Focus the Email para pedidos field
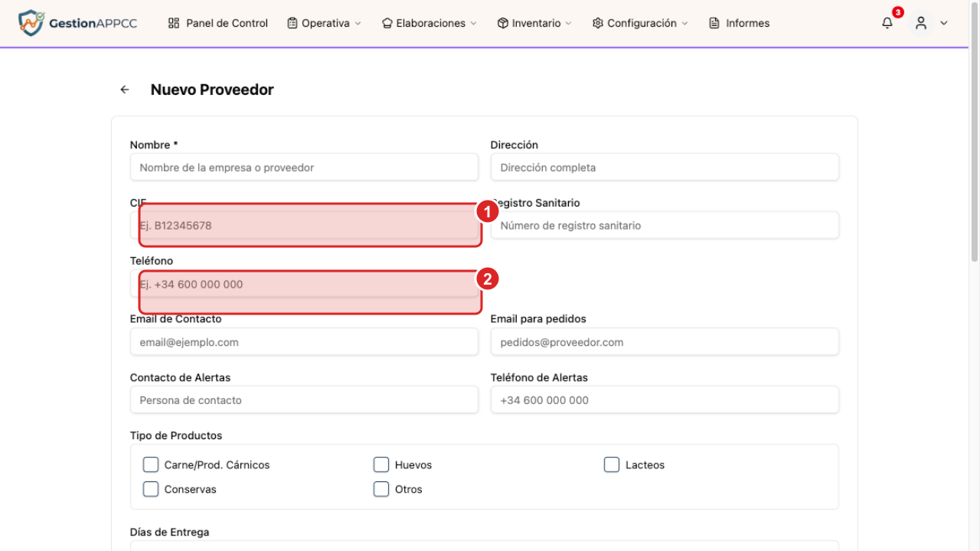This screenshot has width=980, height=551. pos(665,342)
